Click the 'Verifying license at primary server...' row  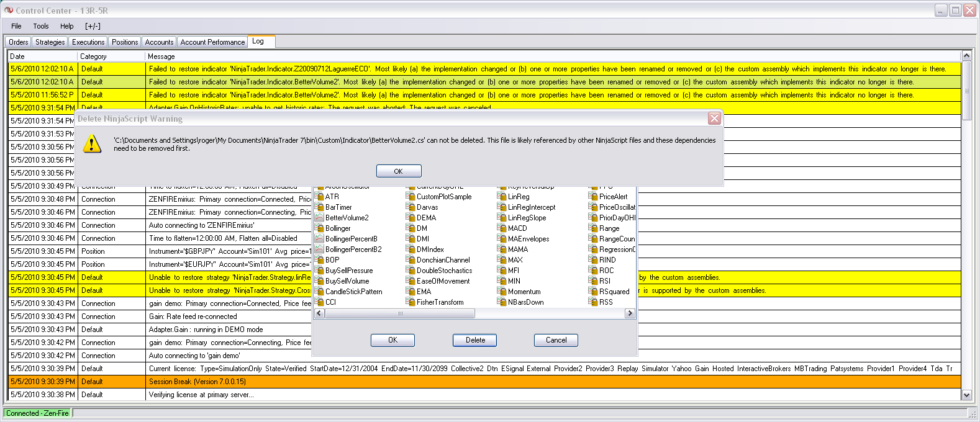[x=484, y=395]
